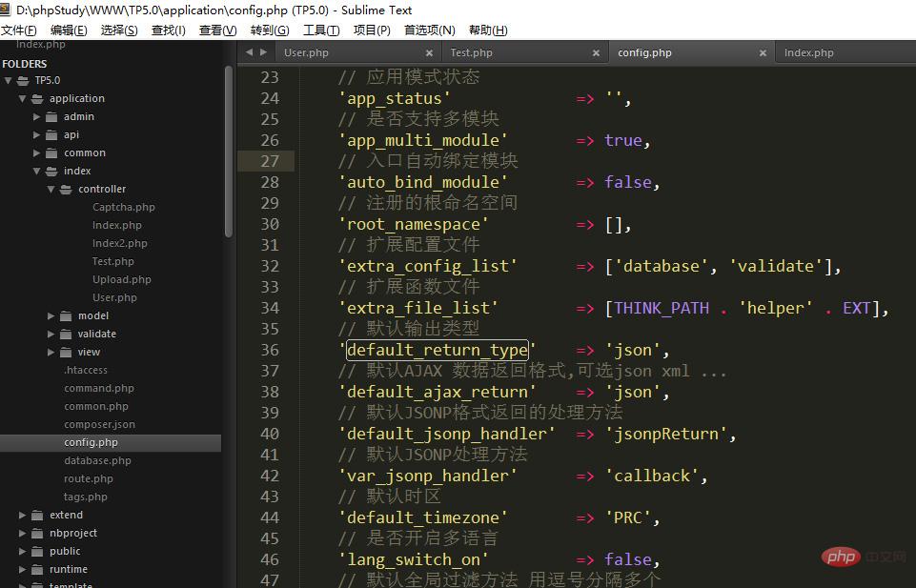Collapse the controller folder
The height and width of the screenshot is (588, 916).
click(51, 190)
